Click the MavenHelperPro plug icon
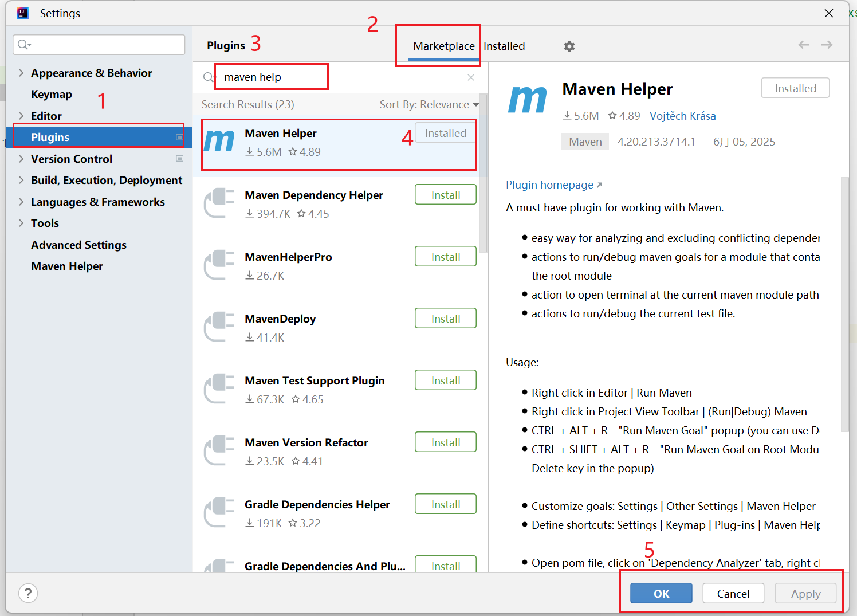857x616 pixels. pos(219,265)
